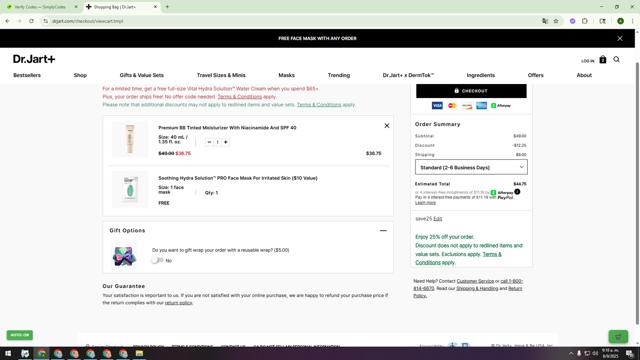Click the Afterpay payment logo under Checkout
The height and width of the screenshot is (360, 640).
coord(501,106)
